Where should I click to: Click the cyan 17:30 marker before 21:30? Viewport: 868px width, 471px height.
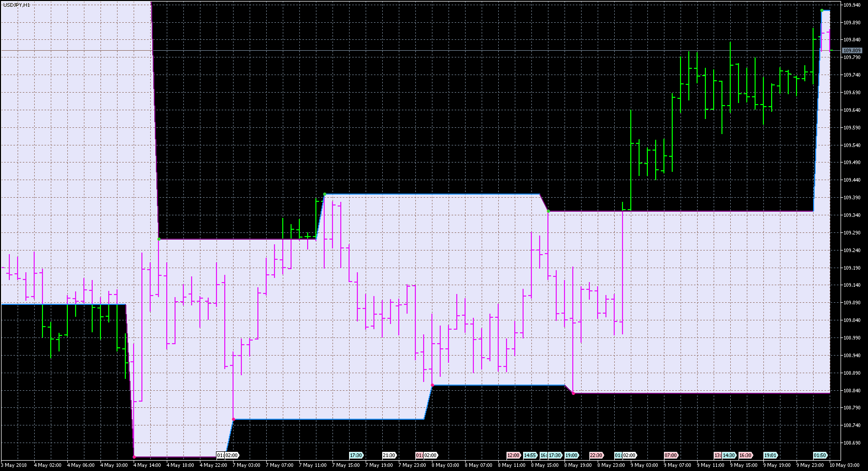[356, 455]
